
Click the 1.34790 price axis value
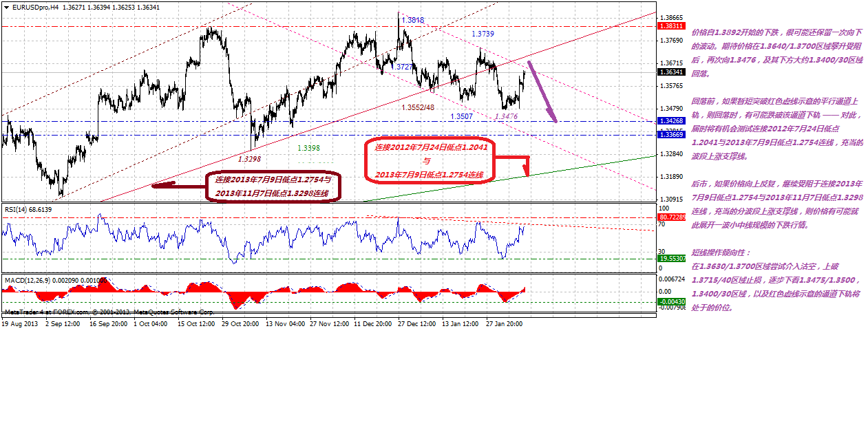[x=670, y=109]
